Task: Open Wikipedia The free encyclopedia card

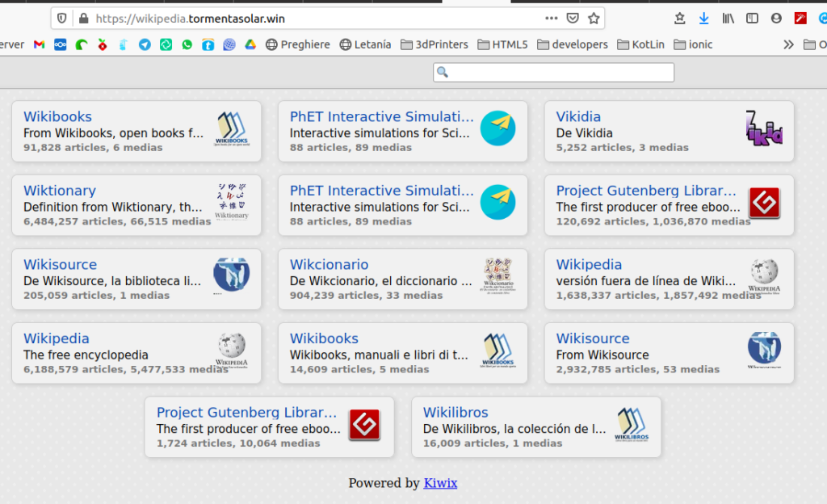Action: click(x=136, y=353)
